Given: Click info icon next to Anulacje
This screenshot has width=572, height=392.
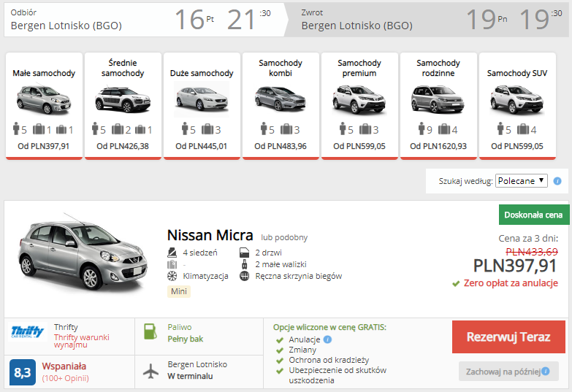Looking at the screenshot, I should tap(327, 339).
